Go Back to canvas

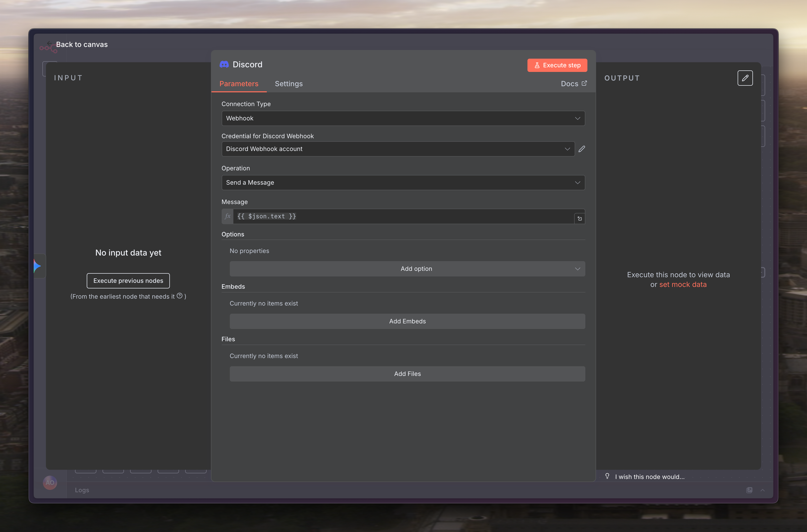point(82,44)
